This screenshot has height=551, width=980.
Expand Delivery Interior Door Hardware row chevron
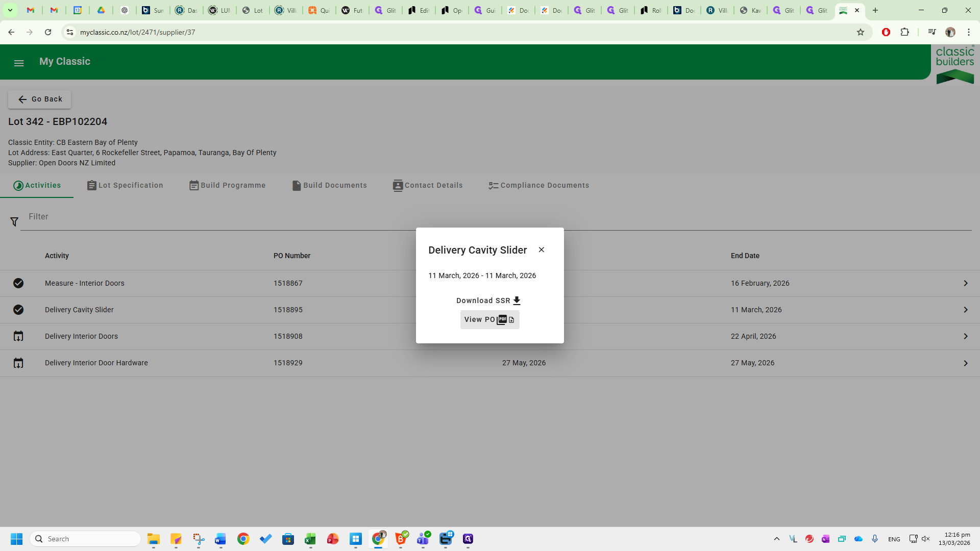tap(965, 363)
